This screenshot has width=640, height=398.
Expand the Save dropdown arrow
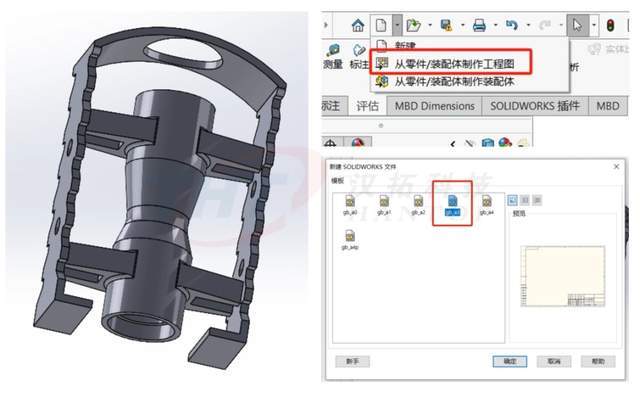(x=463, y=25)
